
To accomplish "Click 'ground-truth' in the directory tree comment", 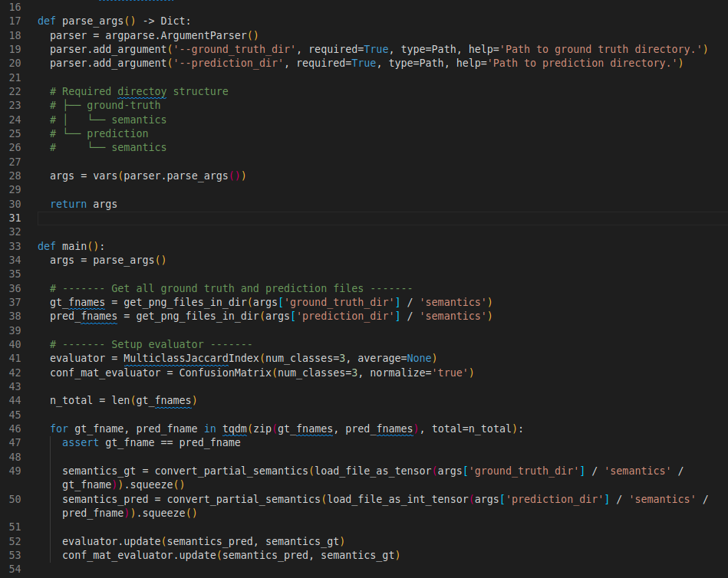I will (124, 105).
